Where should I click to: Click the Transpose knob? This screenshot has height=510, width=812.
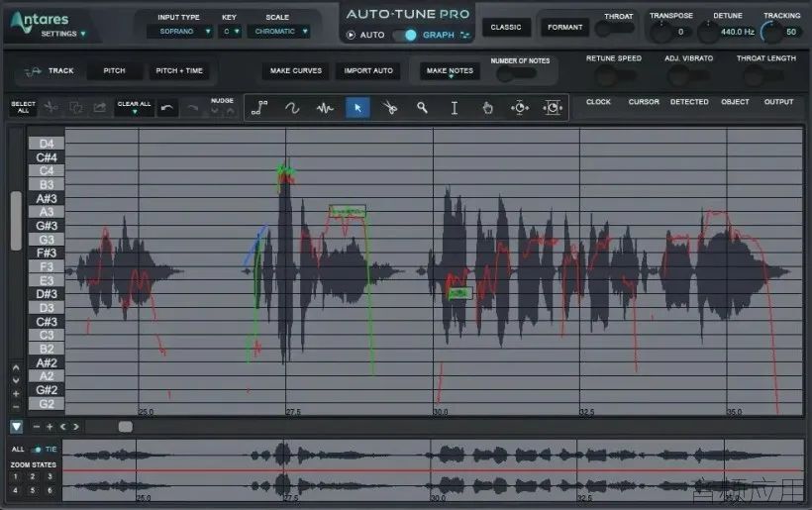660,33
